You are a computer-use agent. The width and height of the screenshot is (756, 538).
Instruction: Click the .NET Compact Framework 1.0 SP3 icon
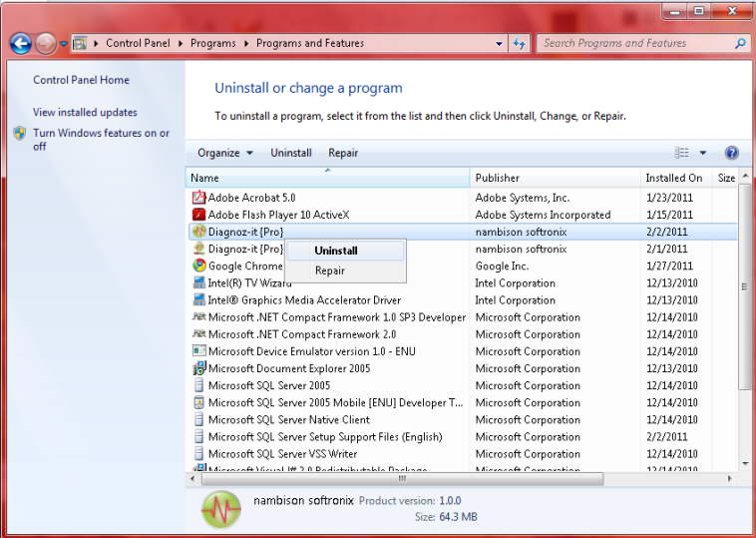pyautogui.click(x=198, y=317)
